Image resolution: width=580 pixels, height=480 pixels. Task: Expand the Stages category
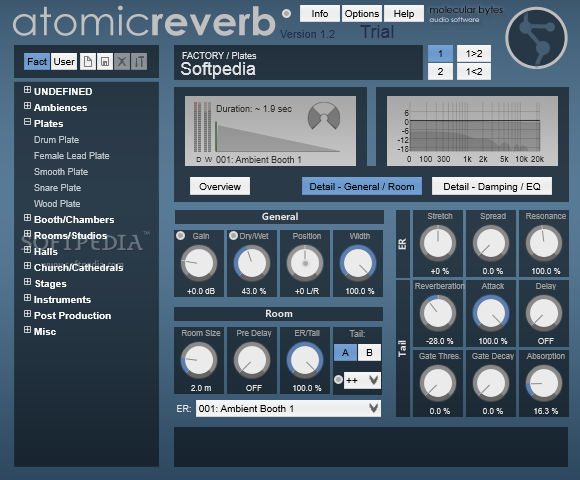(27, 282)
